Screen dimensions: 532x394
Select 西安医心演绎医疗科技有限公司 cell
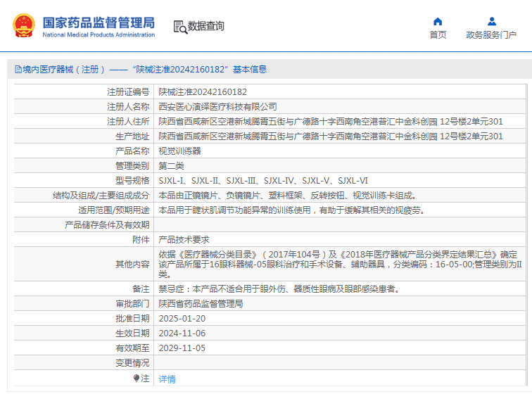218,107
